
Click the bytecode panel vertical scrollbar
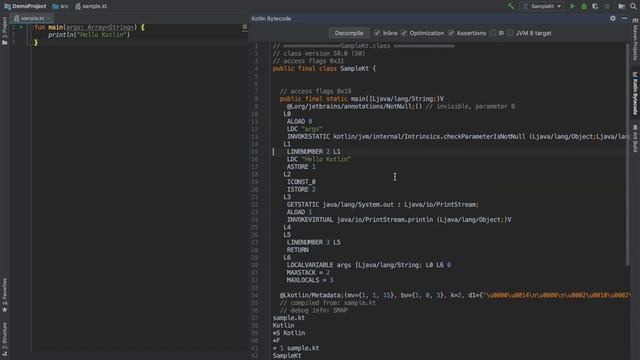point(627,153)
